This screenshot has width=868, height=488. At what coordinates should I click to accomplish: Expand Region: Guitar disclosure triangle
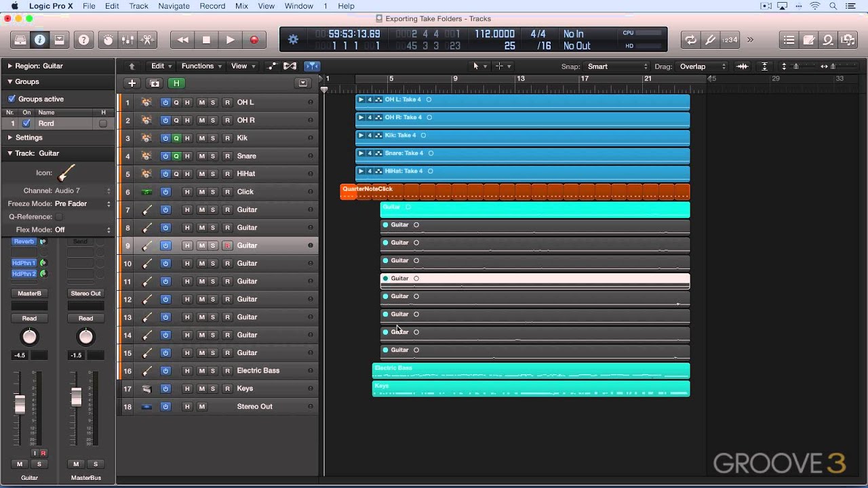coord(10,66)
